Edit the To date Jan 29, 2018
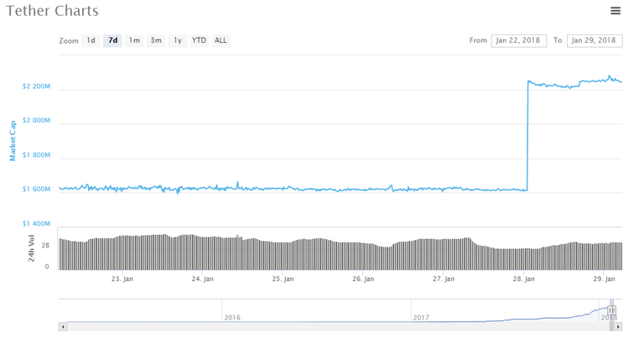 point(595,40)
